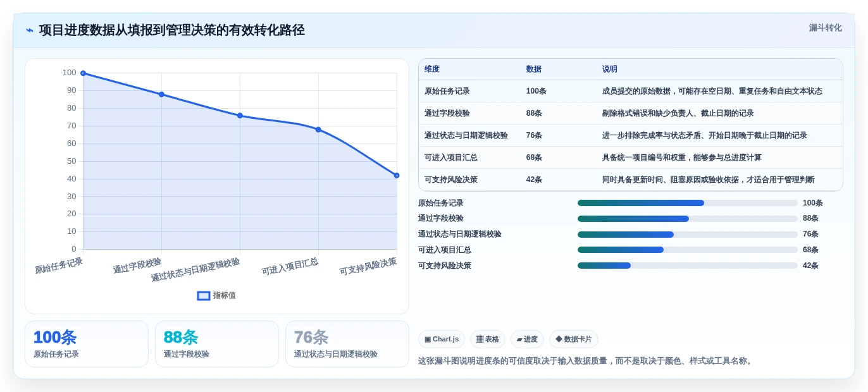Click the 通过状态与日期逻辑校验 progress bar
The height and width of the screenshot is (392, 868).
tap(687, 235)
